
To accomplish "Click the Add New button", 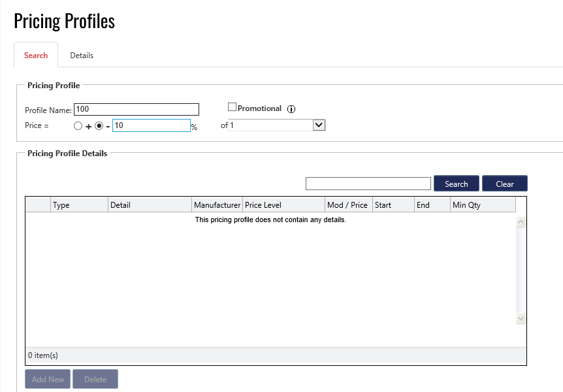I will coord(48,380).
